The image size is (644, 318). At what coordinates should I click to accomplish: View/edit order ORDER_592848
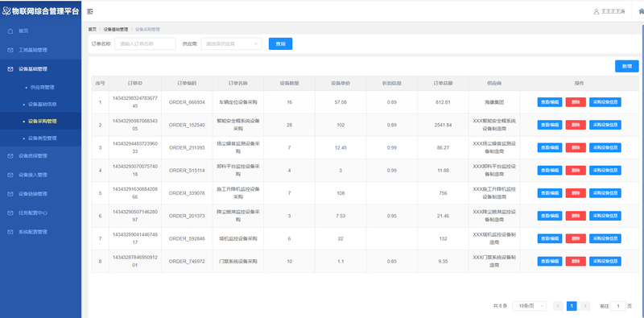[550, 238]
